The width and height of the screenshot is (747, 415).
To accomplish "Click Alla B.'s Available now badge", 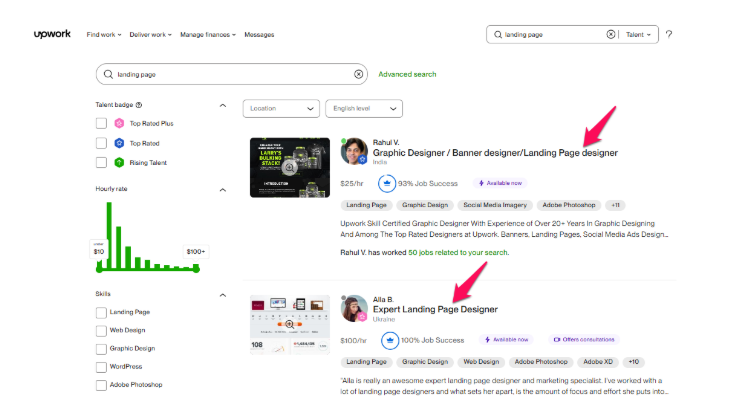I will [x=506, y=340].
